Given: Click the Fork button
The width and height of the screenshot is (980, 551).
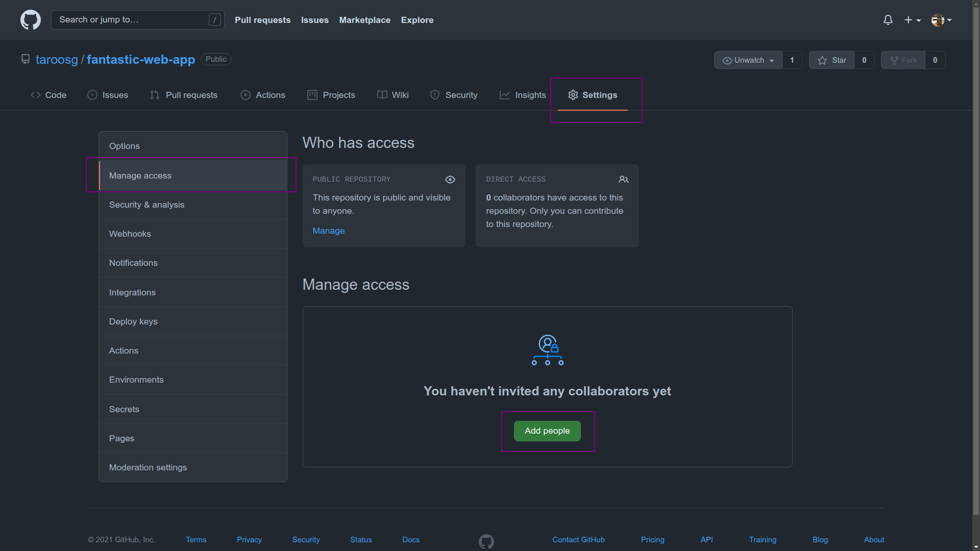Looking at the screenshot, I should pos(903,60).
